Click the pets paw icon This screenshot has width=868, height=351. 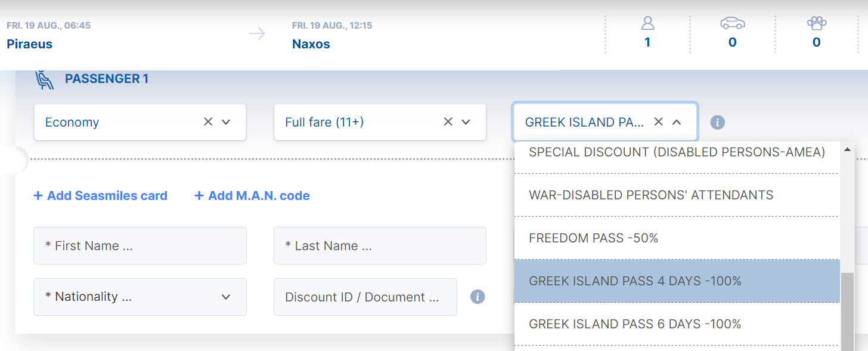(817, 23)
